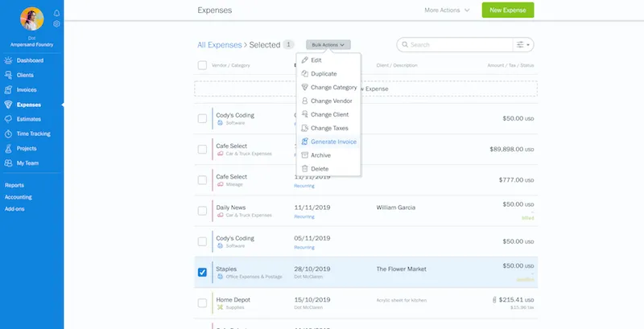Screen dimensions: 644x329
Task: Collapse the Bulk Actions dropdown
Action: pos(328,45)
